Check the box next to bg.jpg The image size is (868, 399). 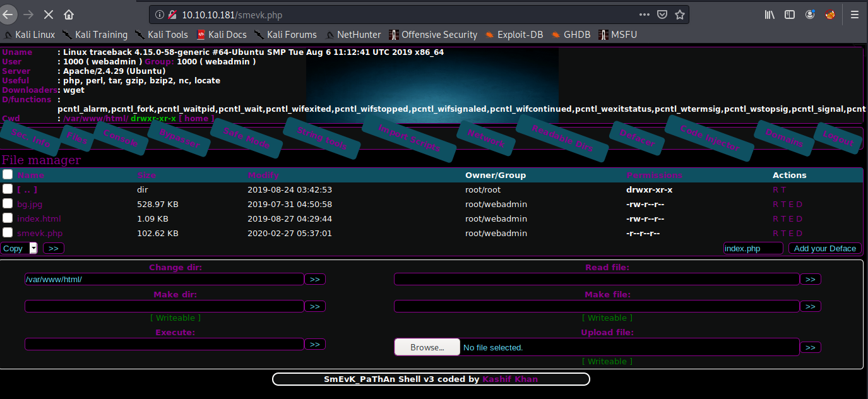click(8, 204)
